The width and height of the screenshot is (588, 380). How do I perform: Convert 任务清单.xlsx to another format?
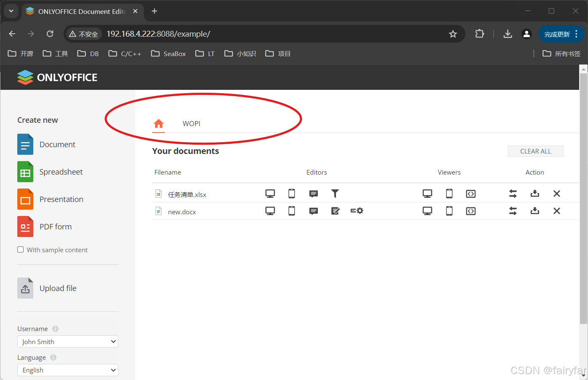click(513, 193)
